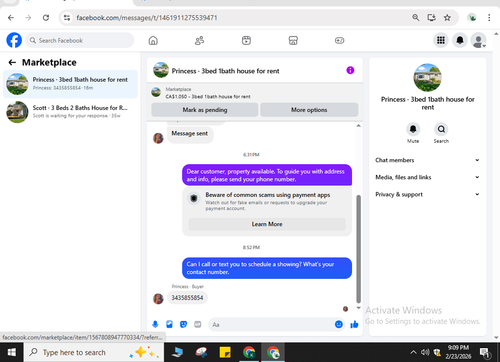Mute the conversation via bell icon
Viewport: 500px width, 362px height.
coord(413,129)
